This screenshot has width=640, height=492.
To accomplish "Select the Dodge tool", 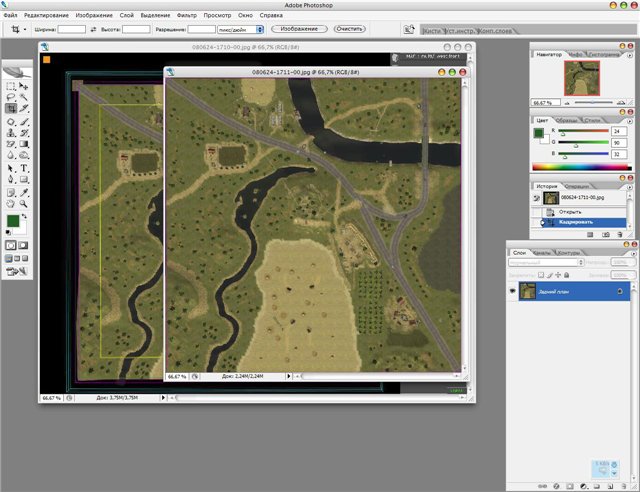I will point(24,155).
